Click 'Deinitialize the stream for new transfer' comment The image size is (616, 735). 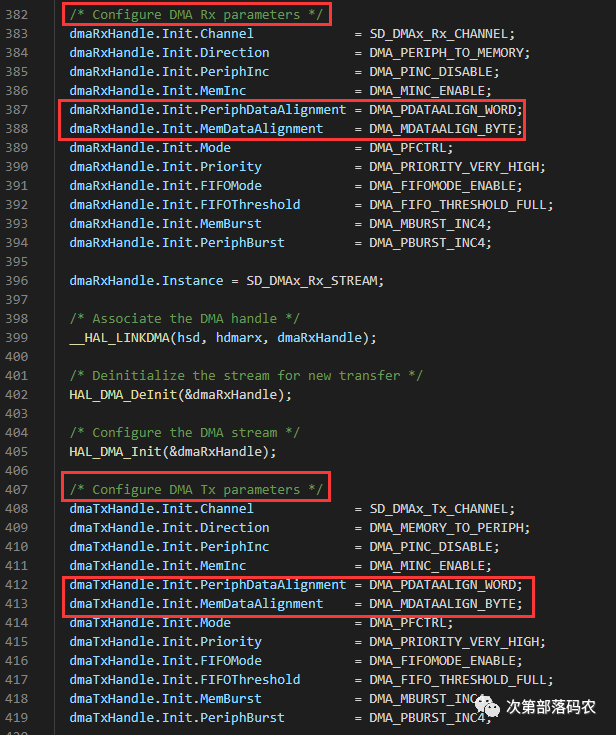pos(246,375)
